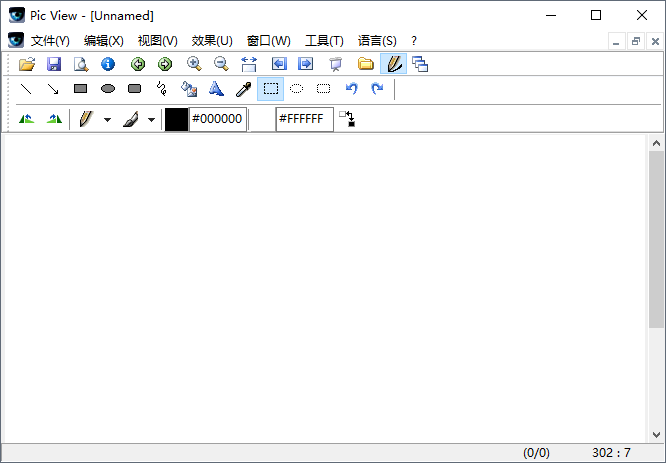Minimize the inner document window
The height and width of the screenshot is (463, 666).
coord(616,41)
